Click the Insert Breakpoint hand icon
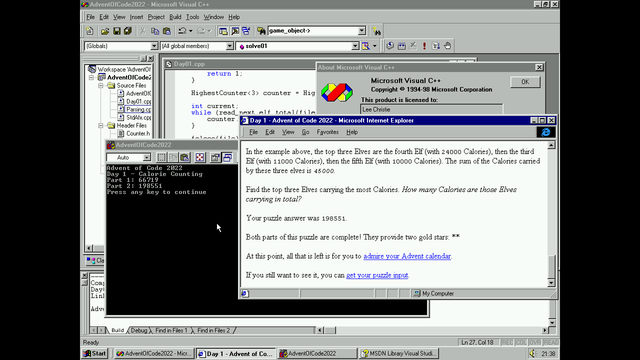 click(448, 46)
